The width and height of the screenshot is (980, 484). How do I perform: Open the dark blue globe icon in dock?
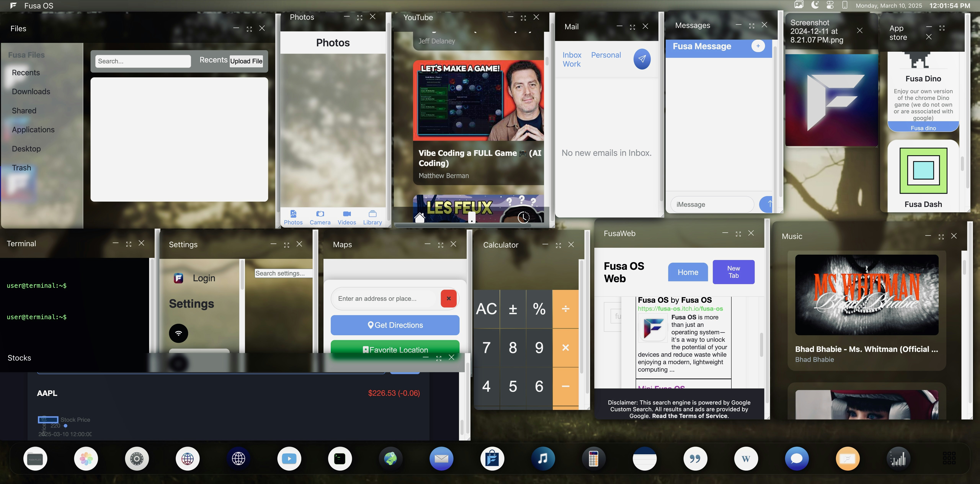pyautogui.click(x=238, y=459)
